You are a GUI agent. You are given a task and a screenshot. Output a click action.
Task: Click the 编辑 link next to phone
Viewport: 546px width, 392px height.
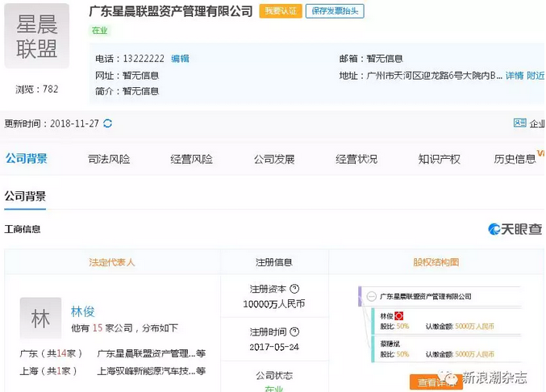pyautogui.click(x=180, y=59)
